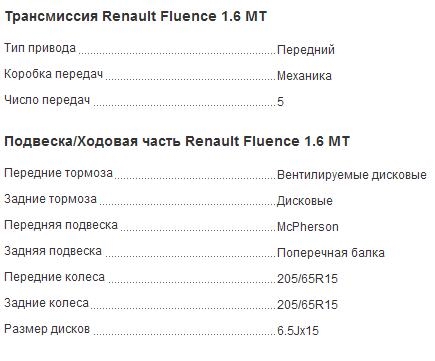Click the gear count value 5
The image size is (435, 361).
coord(280,102)
